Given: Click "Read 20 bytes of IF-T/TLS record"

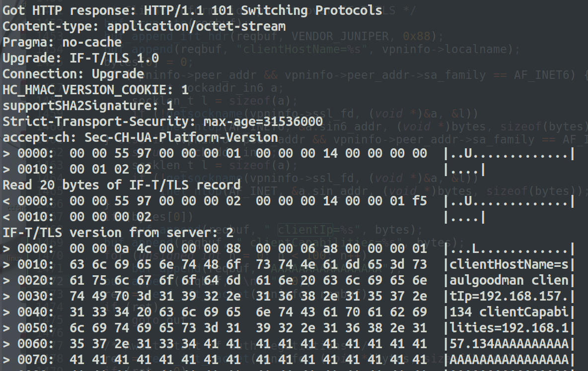Looking at the screenshot, I should pyautogui.click(x=122, y=185).
